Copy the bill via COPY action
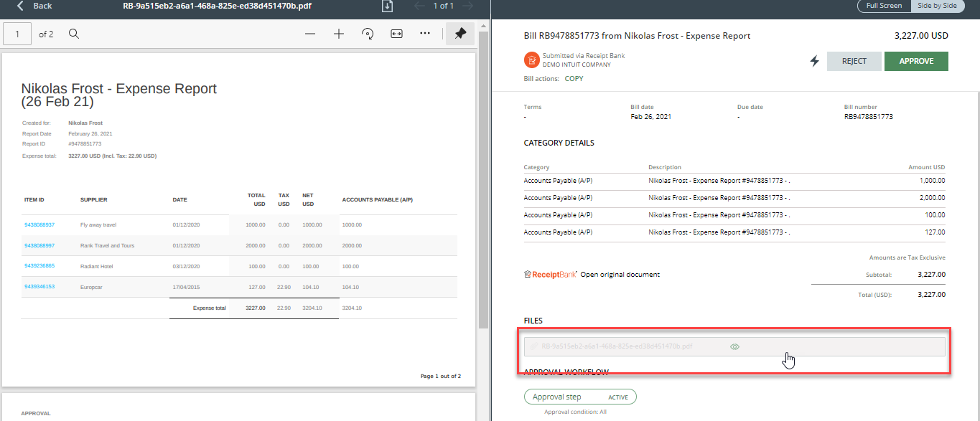 tap(574, 79)
